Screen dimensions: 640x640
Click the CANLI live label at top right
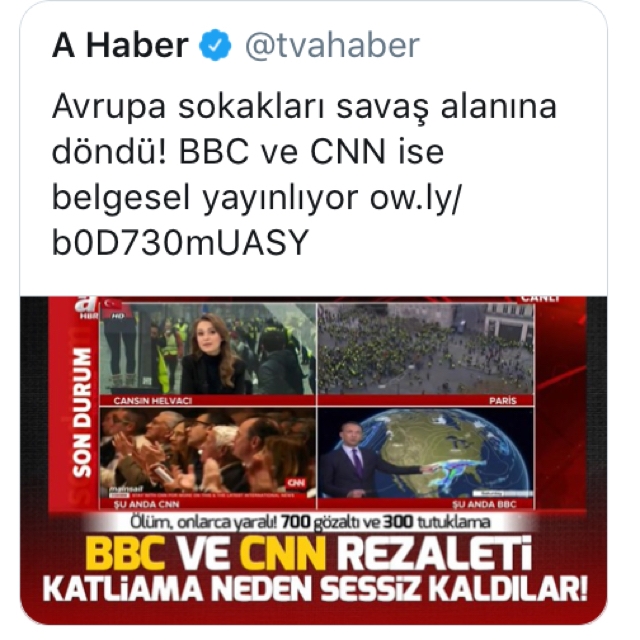[x=540, y=300]
